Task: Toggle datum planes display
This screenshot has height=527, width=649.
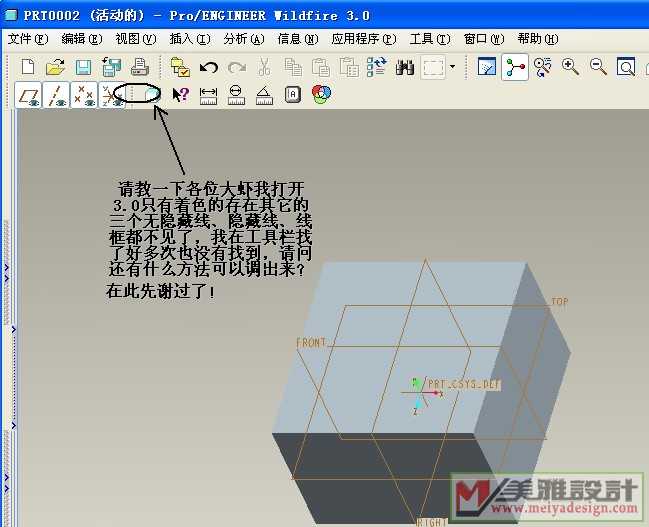Action: (28, 95)
